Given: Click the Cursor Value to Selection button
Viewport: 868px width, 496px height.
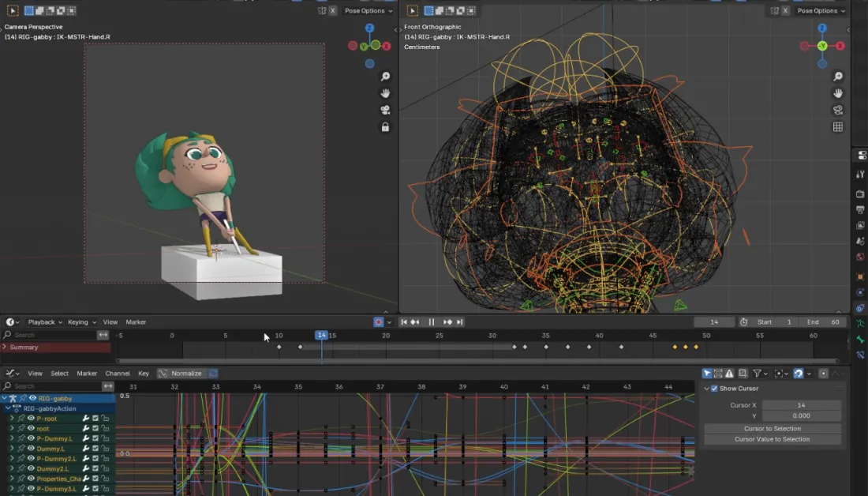Looking at the screenshot, I should pos(772,439).
